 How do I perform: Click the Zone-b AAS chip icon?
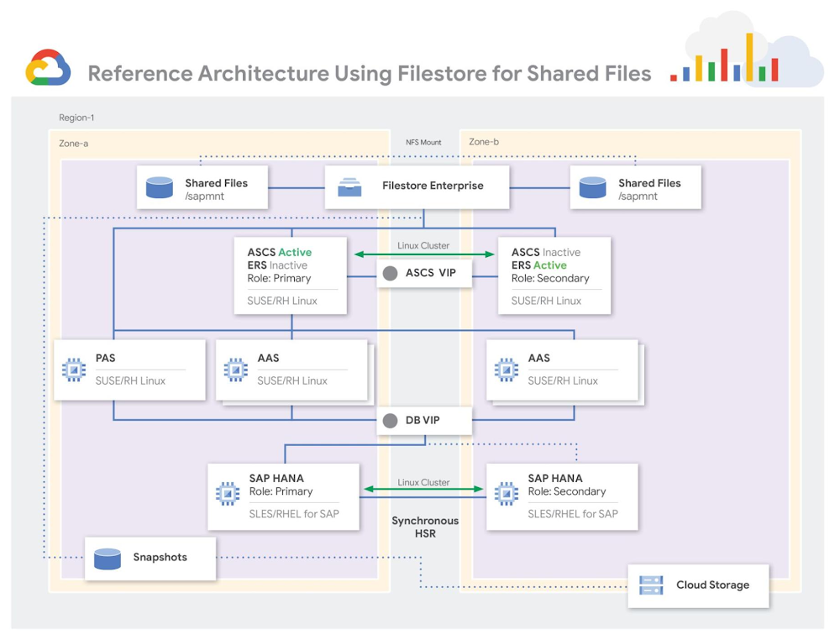point(507,370)
